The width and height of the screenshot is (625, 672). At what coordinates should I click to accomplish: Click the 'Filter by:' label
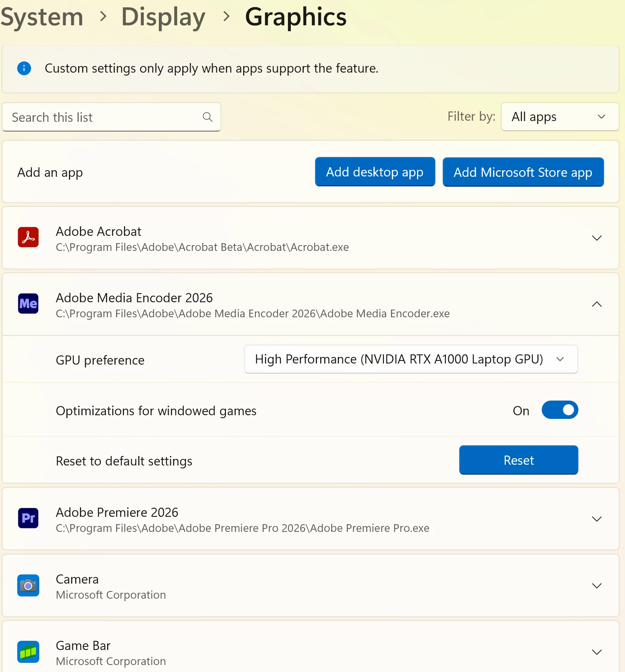click(471, 116)
